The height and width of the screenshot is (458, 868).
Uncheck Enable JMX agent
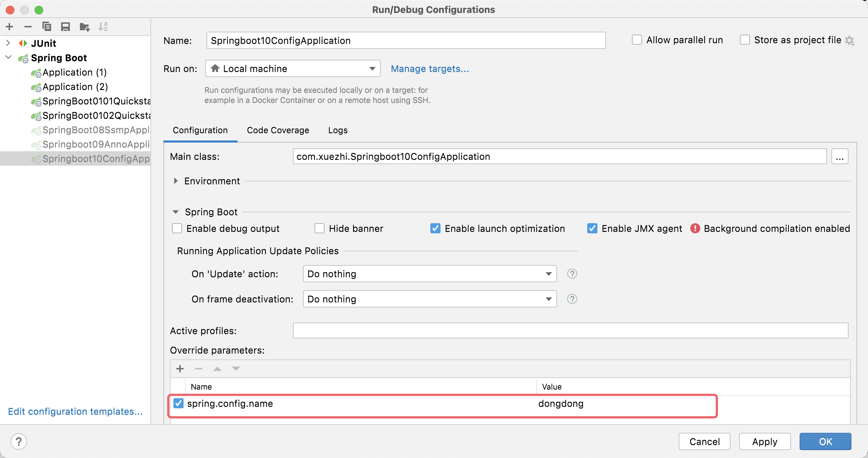[x=592, y=228]
